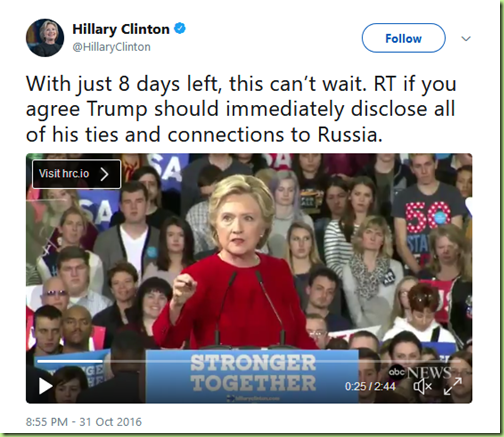Click the video progress bar
The width and height of the screenshot is (504, 437).
tap(249, 361)
